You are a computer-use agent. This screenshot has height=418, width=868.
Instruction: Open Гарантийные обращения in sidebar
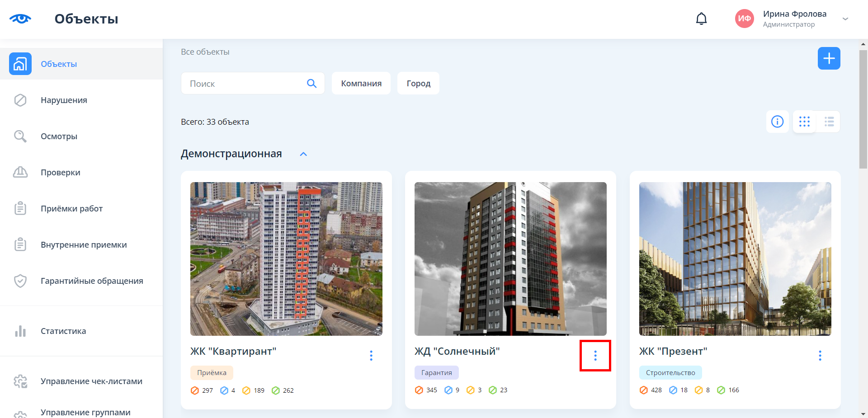pos(92,281)
